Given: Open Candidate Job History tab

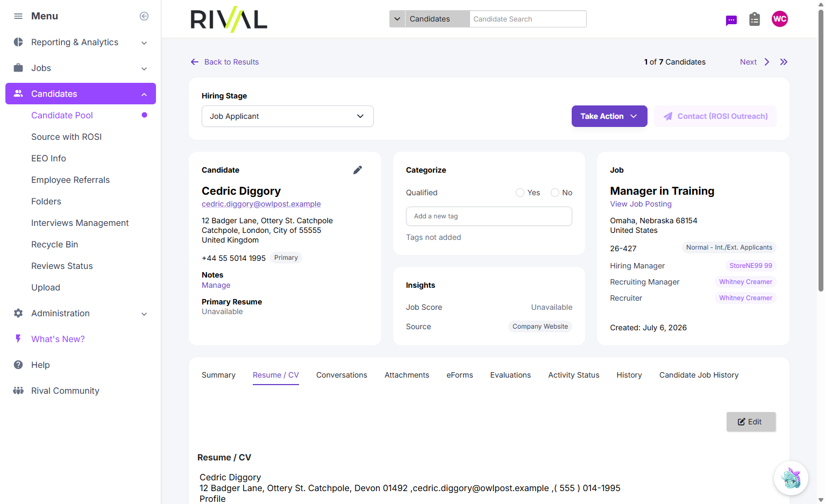Looking at the screenshot, I should coord(699,375).
